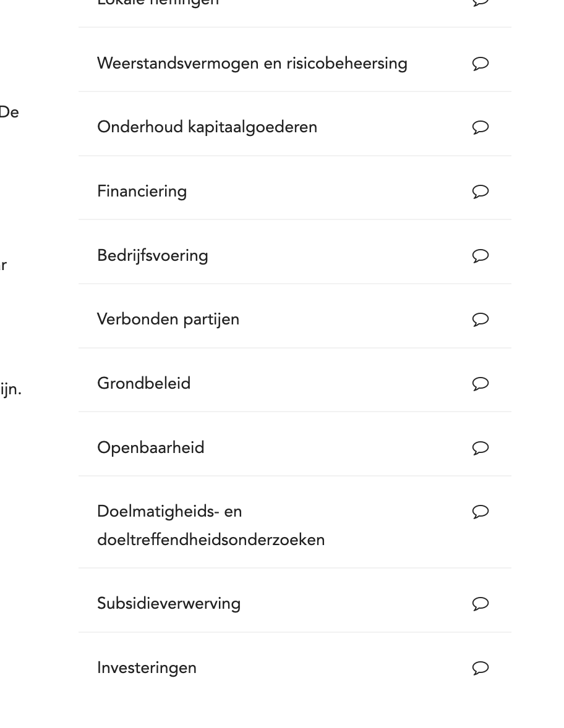This screenshot has height=728, width=564.
Task: Click comment icon beside Grondbeleid
Action: click(x=481, y=384)
